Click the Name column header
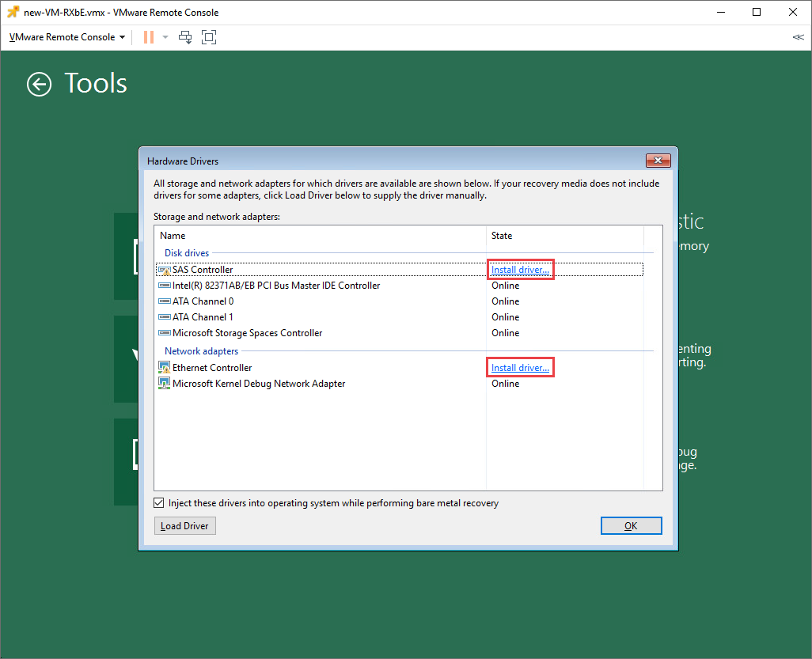The height and width of the screenshot is (659, 812). [x=173, y=236]
